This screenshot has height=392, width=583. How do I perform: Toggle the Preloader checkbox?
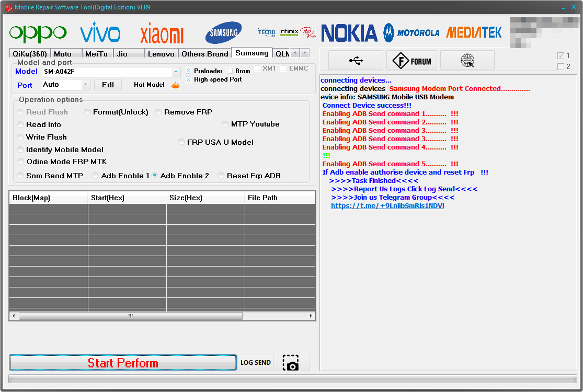click(x=189, y=71)
